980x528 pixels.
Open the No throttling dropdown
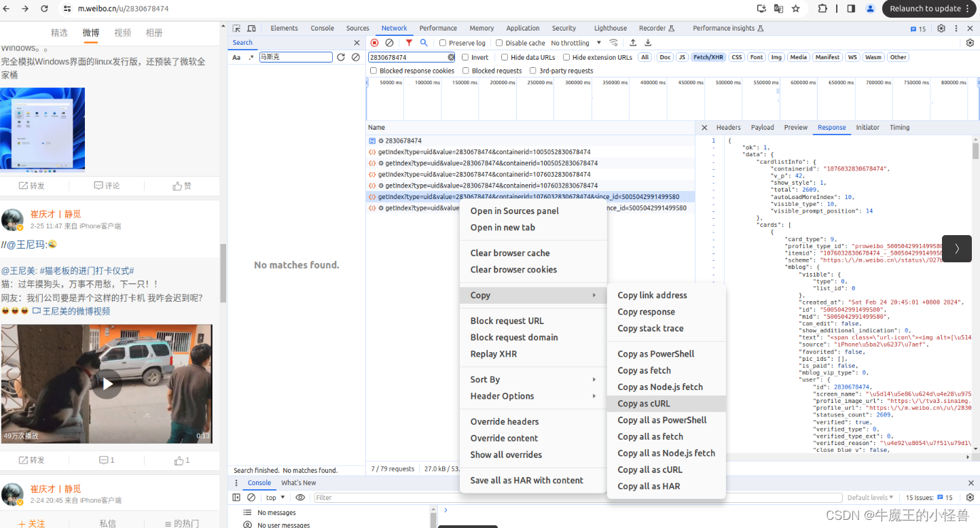click(x=576, y=43)
